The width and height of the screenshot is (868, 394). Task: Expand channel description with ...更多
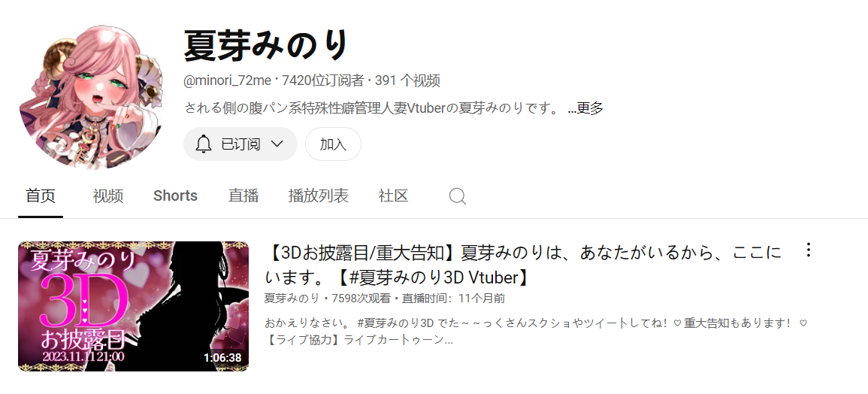pyautogui.click(x=585, y=108)
